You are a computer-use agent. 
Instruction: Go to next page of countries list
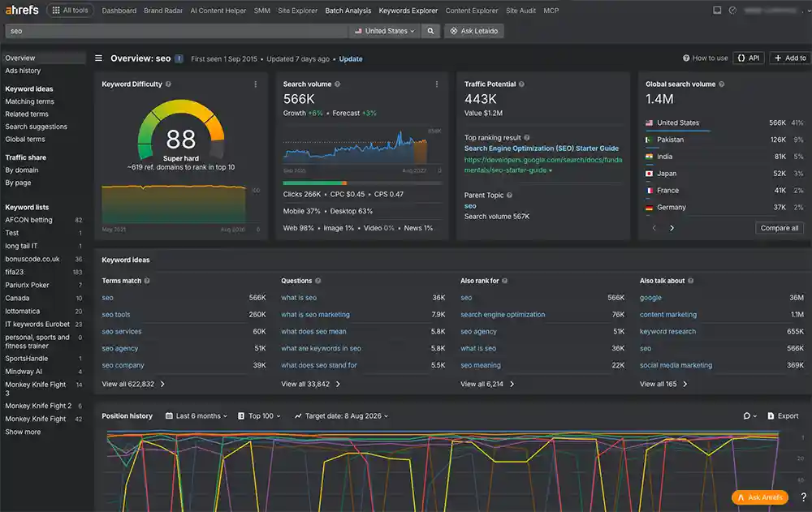point(672,228)
